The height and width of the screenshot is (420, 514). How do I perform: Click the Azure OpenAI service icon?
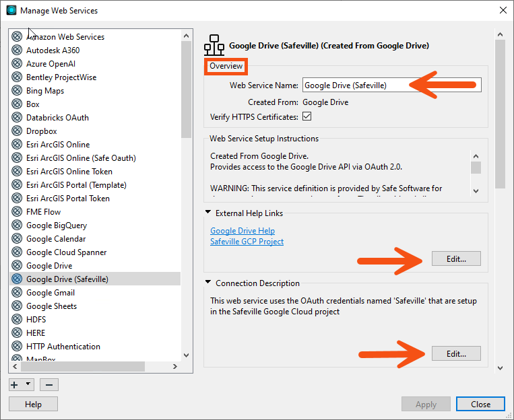17,63
